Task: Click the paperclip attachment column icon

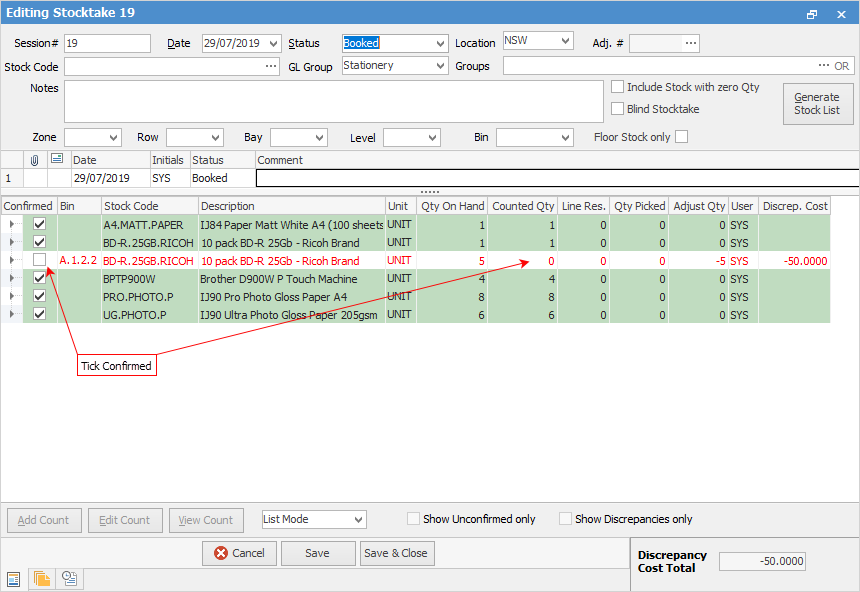Action: [35, 160]
